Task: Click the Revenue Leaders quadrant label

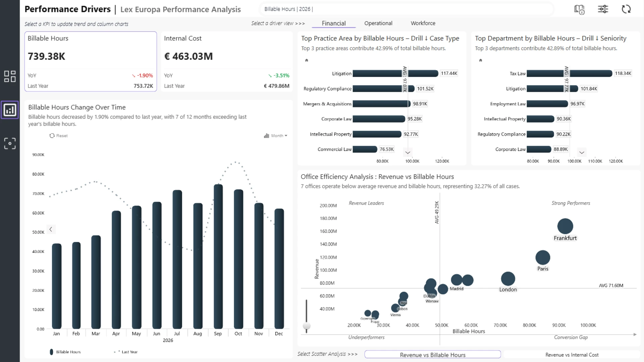Action: click(x=366, y=203)
